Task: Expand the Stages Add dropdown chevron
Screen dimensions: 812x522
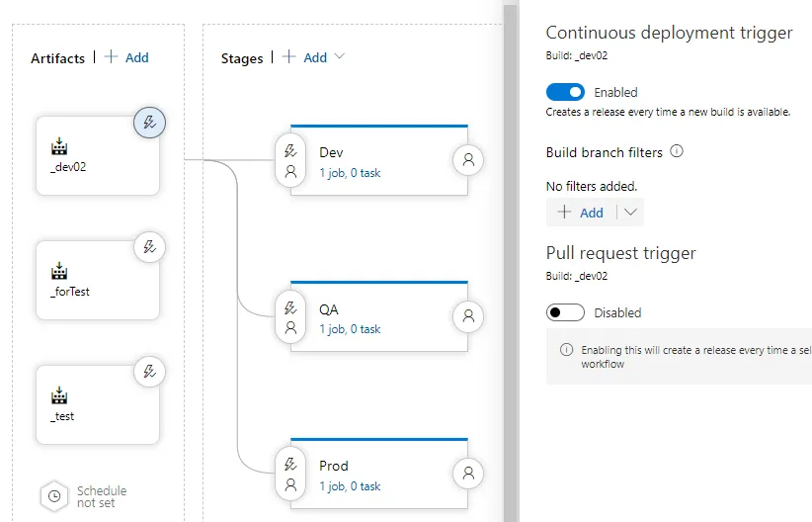Action: click(340, 57)
